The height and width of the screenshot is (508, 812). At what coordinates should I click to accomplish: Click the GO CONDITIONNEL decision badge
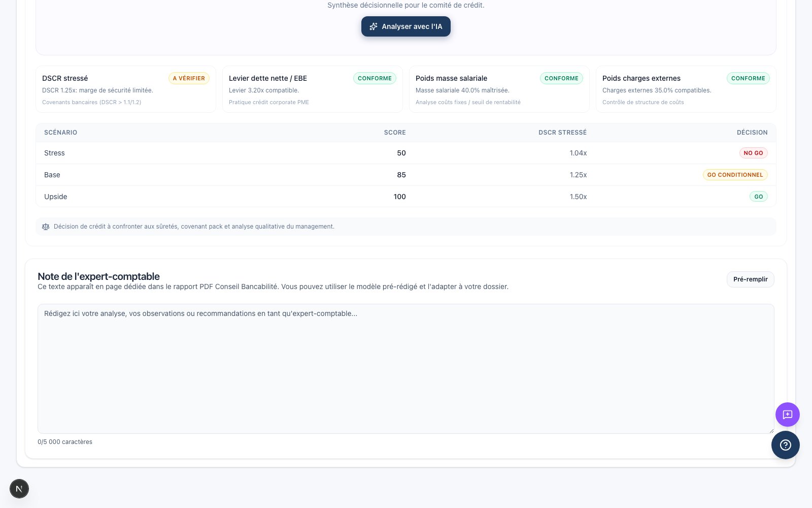pyautogui.click(x=735, y=175)
